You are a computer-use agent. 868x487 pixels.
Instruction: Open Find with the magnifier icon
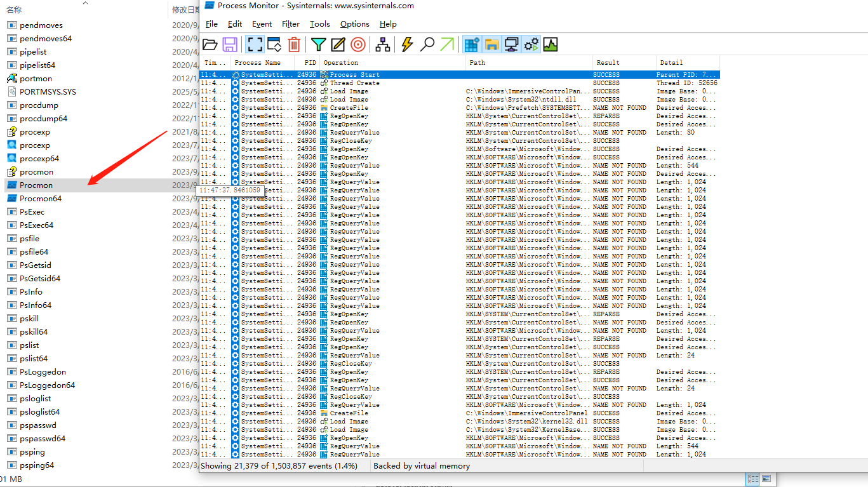coord(427,44)
